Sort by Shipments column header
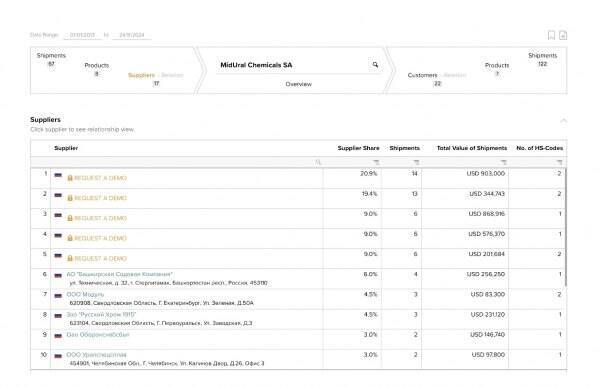The image size is (600, 387). (404, 148)
